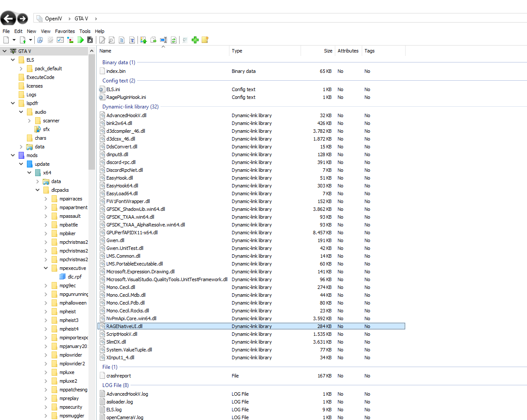Click the edit pencil document icon

click(102, 40)
